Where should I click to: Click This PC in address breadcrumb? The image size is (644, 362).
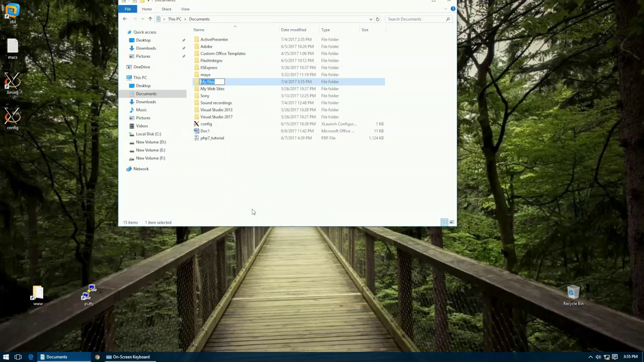coord(175,19)
